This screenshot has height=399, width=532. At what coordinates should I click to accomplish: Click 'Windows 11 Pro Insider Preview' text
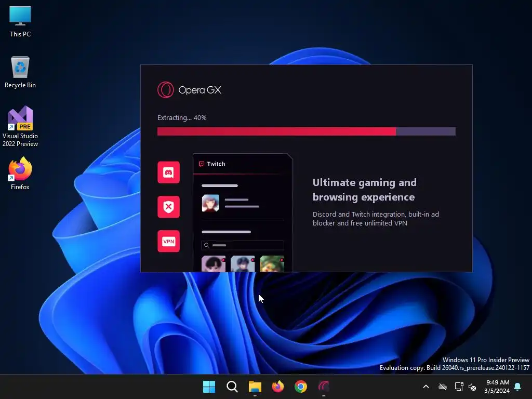pyautogui.click(x=486, y=360)
